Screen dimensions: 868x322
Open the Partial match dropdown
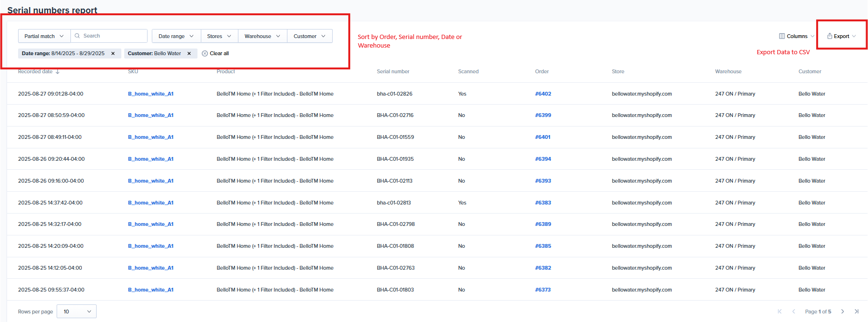[44, 36]
